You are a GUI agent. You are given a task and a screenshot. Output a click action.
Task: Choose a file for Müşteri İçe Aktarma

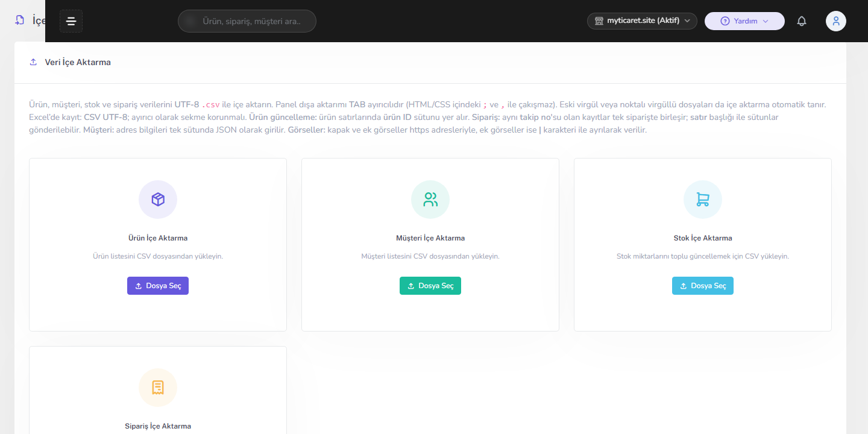tap(430, 286)
